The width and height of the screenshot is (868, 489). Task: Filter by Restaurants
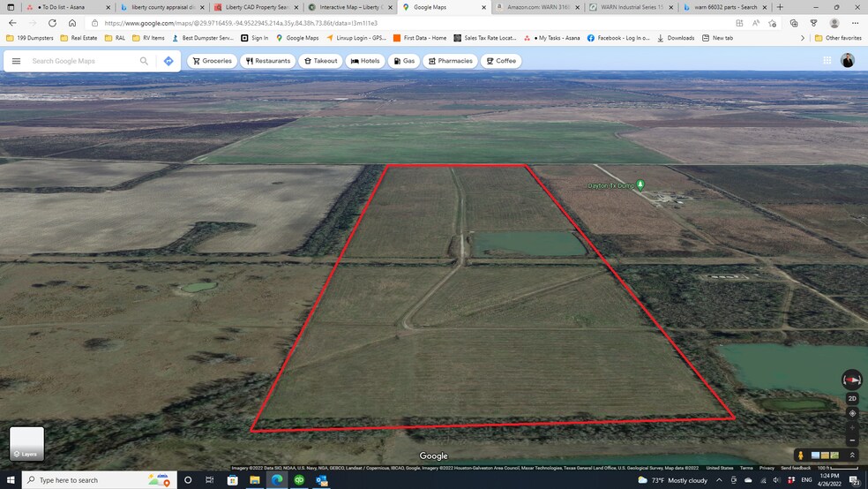tap(268, 61)
